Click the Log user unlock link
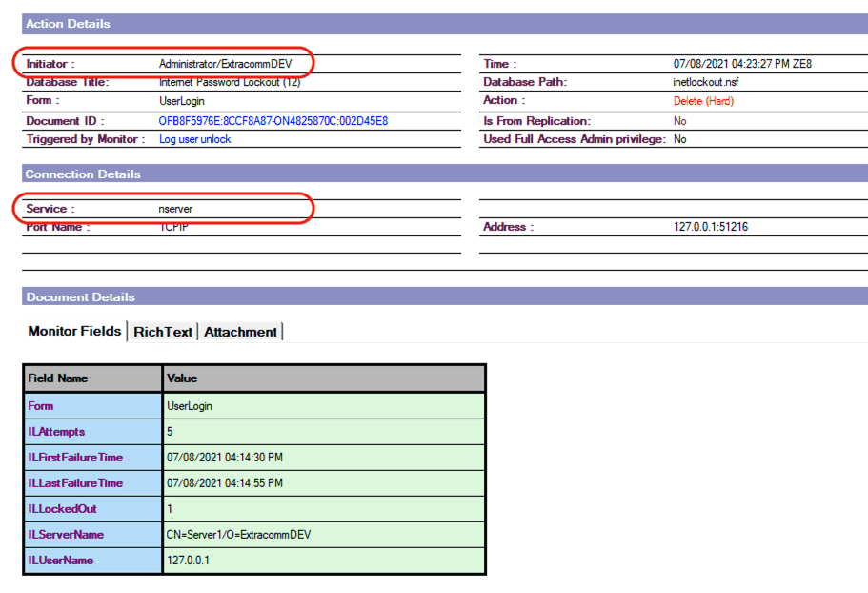The height and width of the screenshot is (593, 868). 194,139
